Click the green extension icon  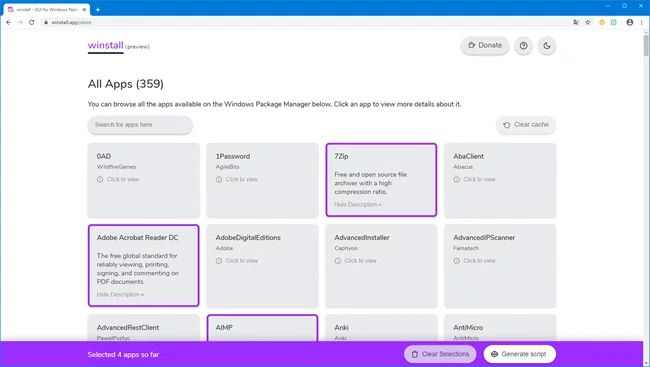click(x=614, y=22)
